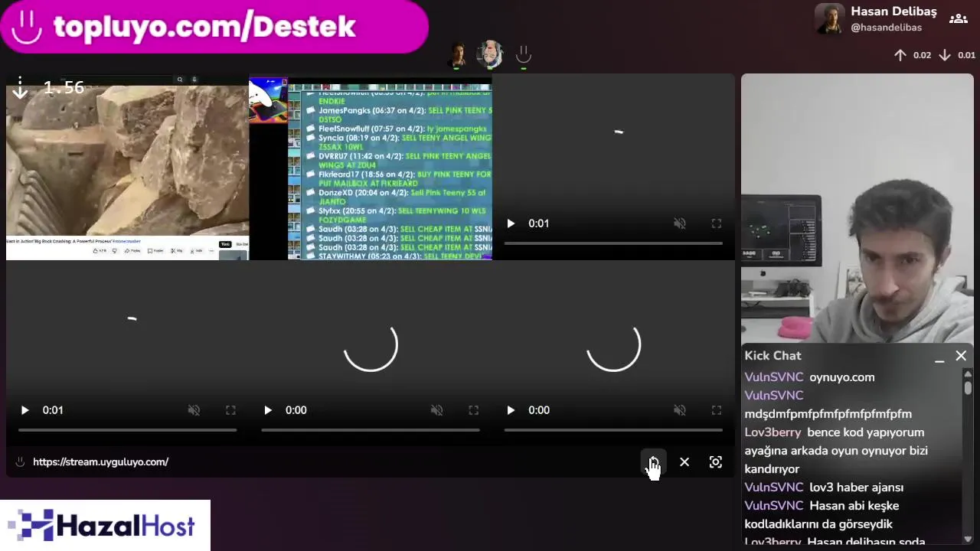980x551 pixels.
Task: Select the first participant avatar at top center
Action: pyautogui.click(x=458, y=54)
